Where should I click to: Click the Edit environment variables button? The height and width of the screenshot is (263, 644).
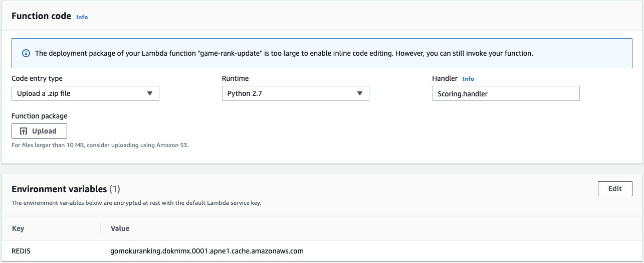pos(615,189)
